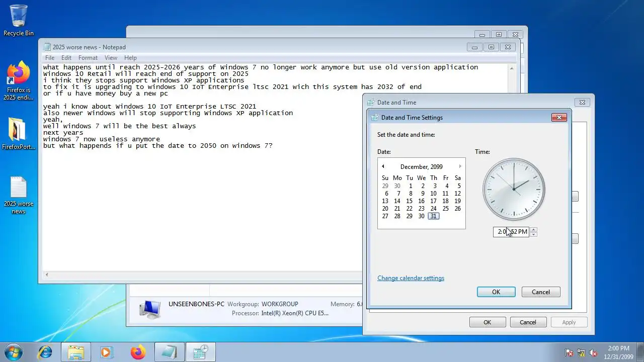Click the first line of Notepad text
The height and width of the screenshot is (362, 644).
tap(261, 67)
